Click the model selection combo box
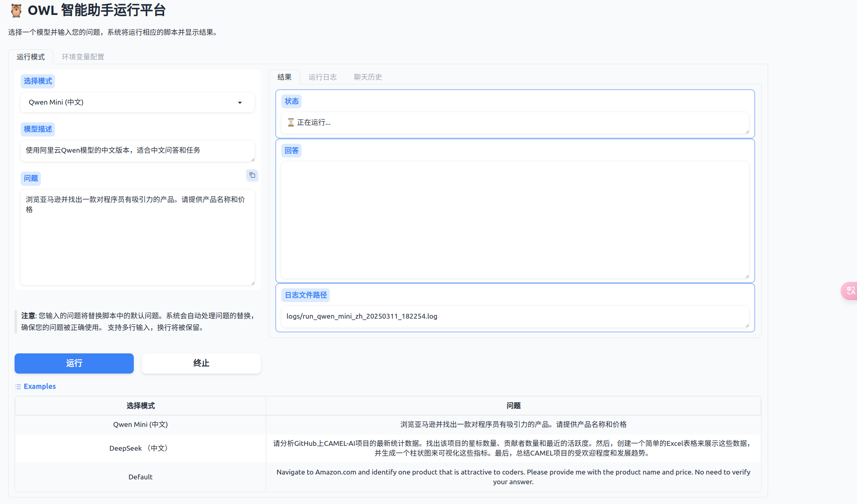The image size is (857, 504). 129,103
